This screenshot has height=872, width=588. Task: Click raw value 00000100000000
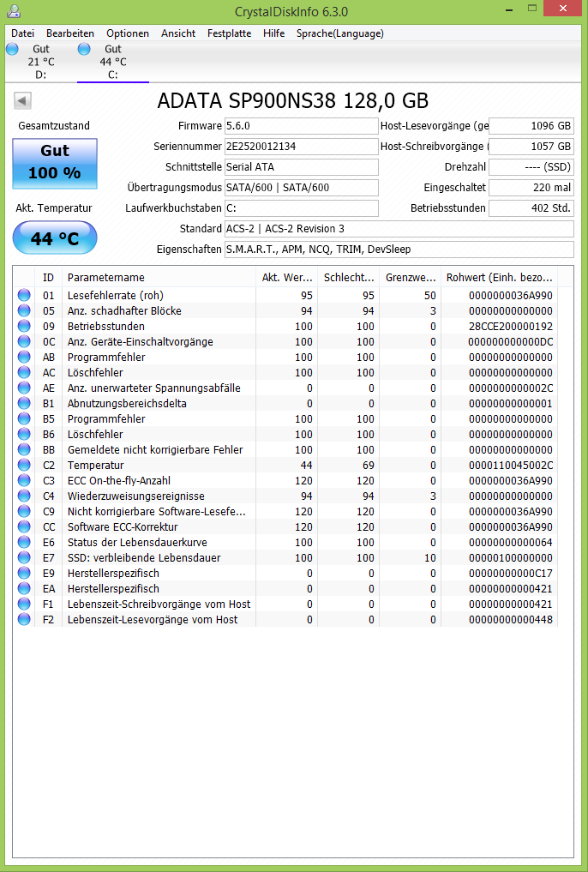(x=511, y=558)
